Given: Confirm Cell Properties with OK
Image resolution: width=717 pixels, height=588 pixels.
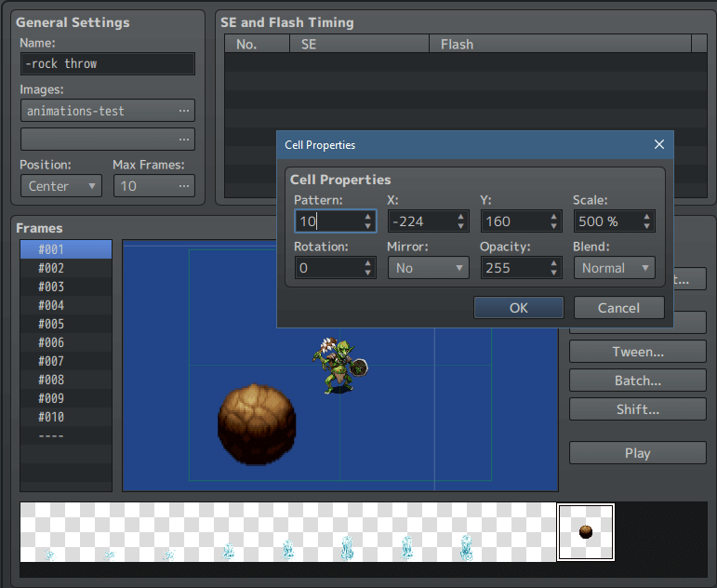Looking at the screenshot, I should tap(519, 308).
